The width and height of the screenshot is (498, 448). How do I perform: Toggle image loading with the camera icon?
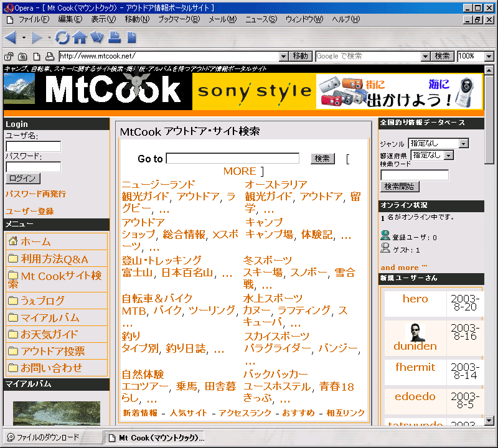[x=22, y=57]
